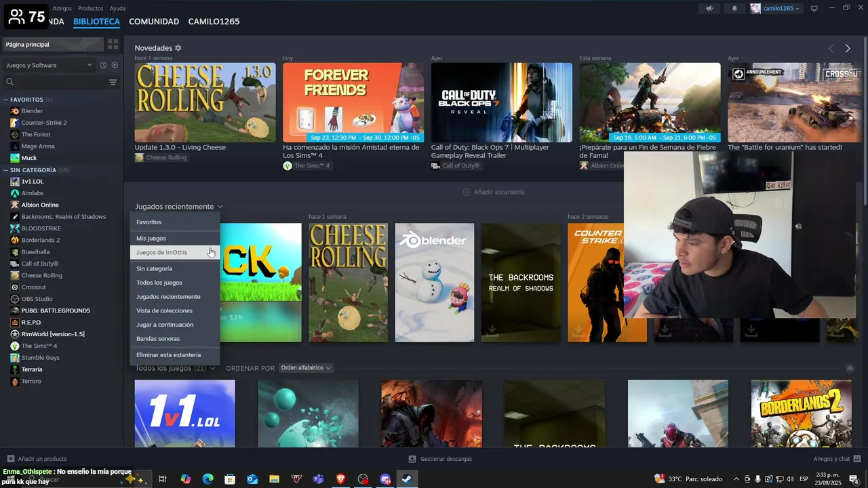
Task: Go to next news items arrow
Action: point(848,48)
